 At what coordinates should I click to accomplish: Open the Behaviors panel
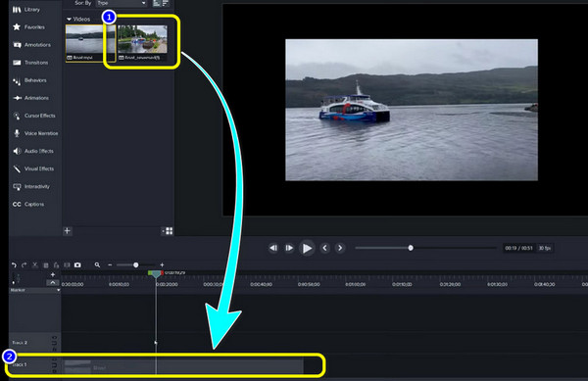tap(29, 80)
